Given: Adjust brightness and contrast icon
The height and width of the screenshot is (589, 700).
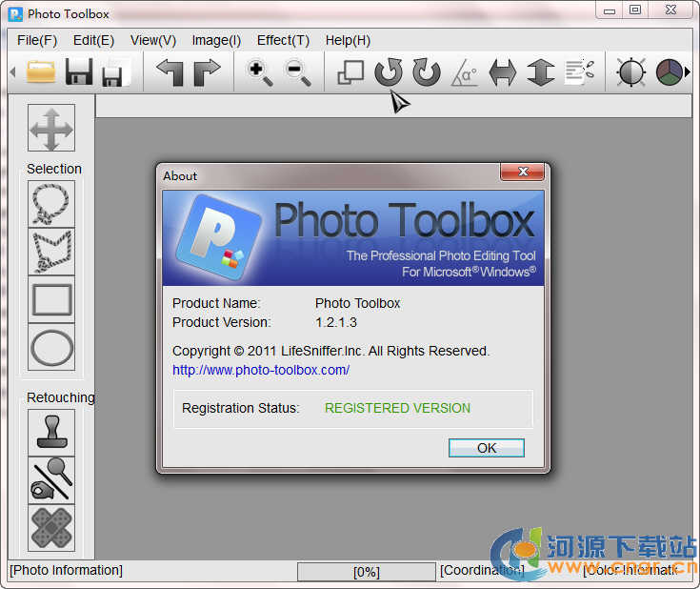Looking at the screenshot, I should pyautogui.click(x=630, y=71).
